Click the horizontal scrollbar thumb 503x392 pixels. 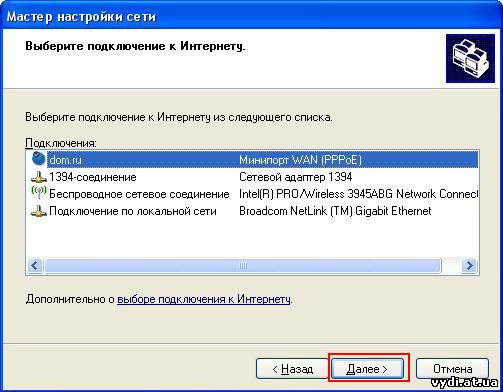tap(243, 266)
